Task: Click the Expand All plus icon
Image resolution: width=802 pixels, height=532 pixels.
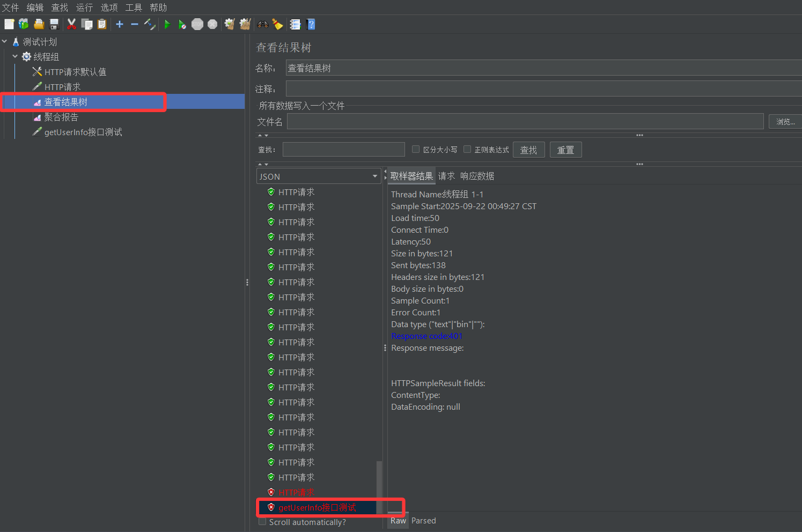Action: [120, 24]
